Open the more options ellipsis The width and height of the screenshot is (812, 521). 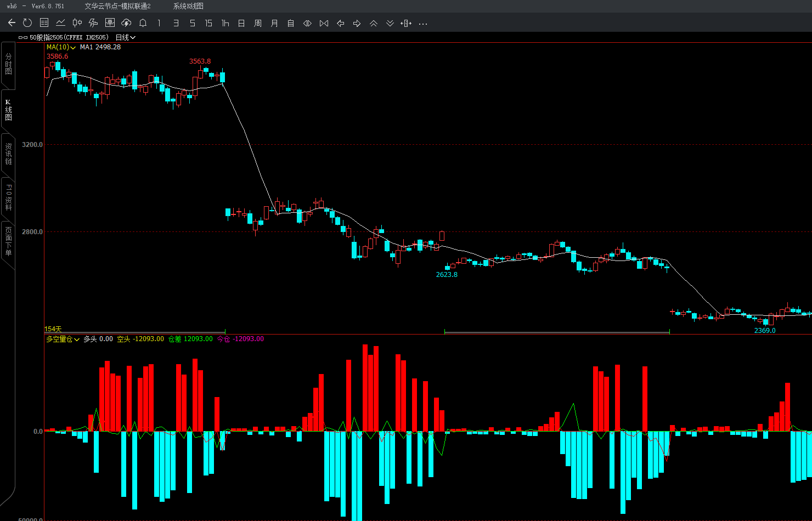point(423,24)
